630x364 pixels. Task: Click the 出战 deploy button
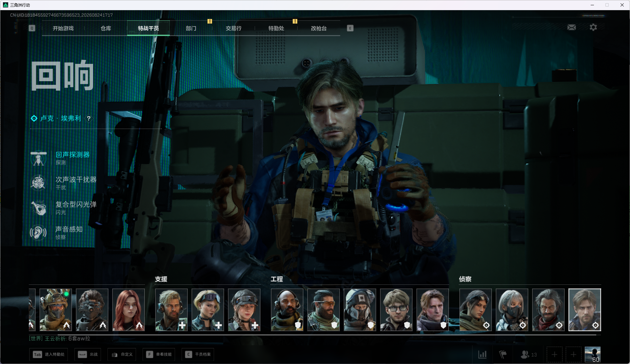pyautogui.click(x=88, y=355)
